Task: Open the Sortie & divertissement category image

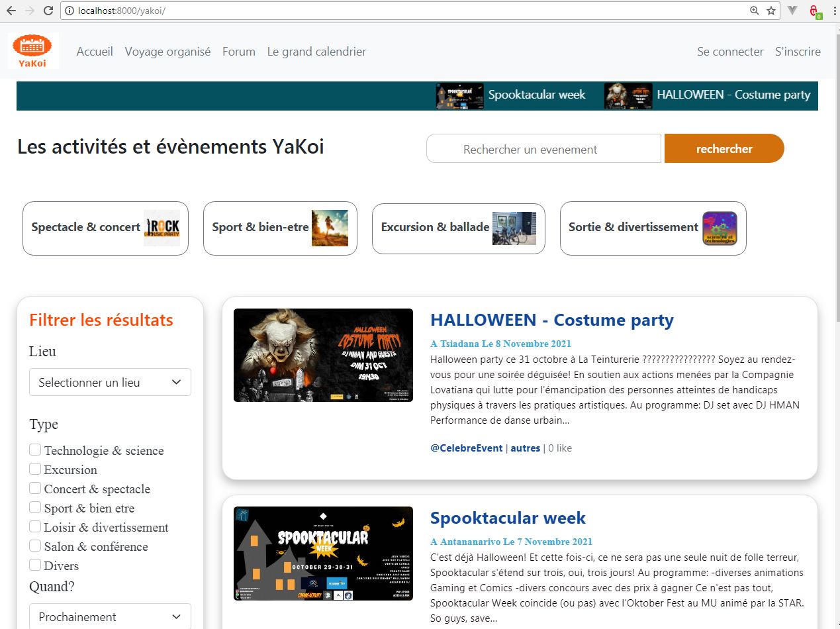Action: (x=720, y=228)
